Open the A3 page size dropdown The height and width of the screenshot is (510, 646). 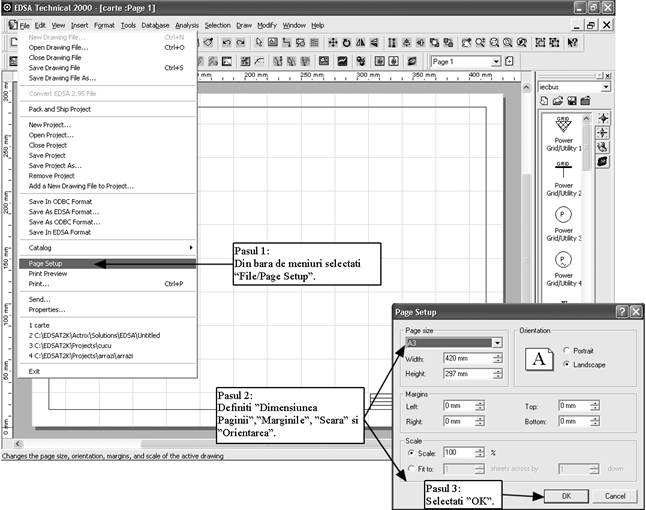coord(497,342)
